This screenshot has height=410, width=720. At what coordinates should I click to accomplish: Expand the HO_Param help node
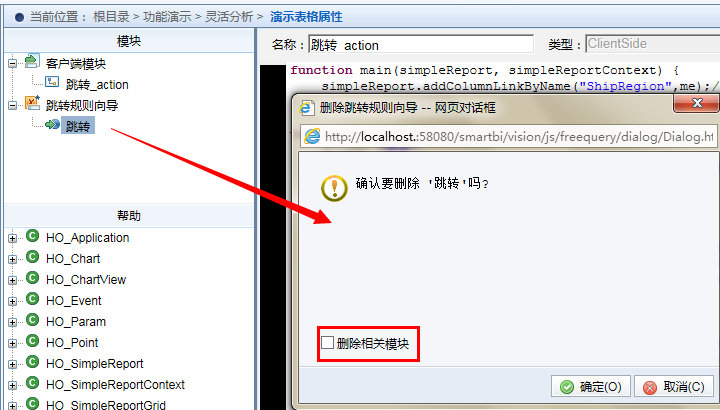click(x=12, y=322)
